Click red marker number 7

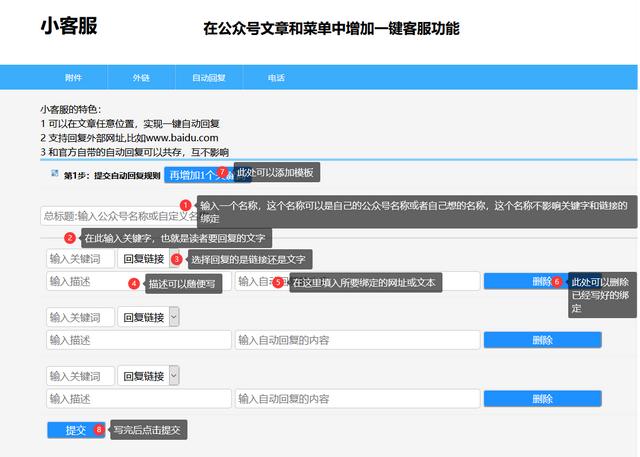(x=222, y=172)
